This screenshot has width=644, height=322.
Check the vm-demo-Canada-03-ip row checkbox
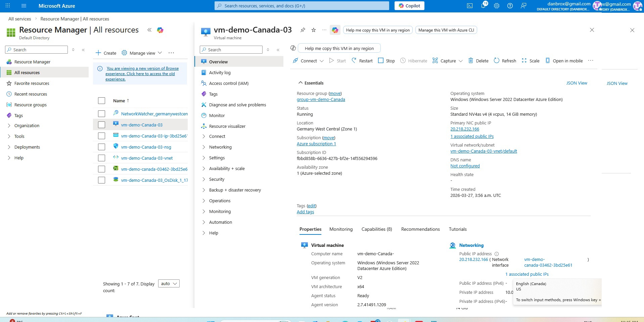[101, 136]
